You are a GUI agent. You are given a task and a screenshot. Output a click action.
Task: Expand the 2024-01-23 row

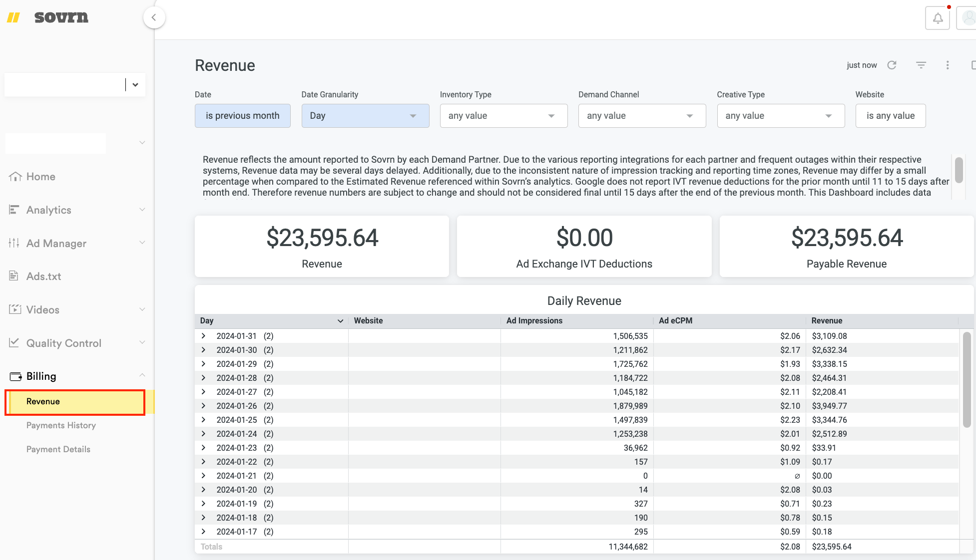tap(204, 448)
